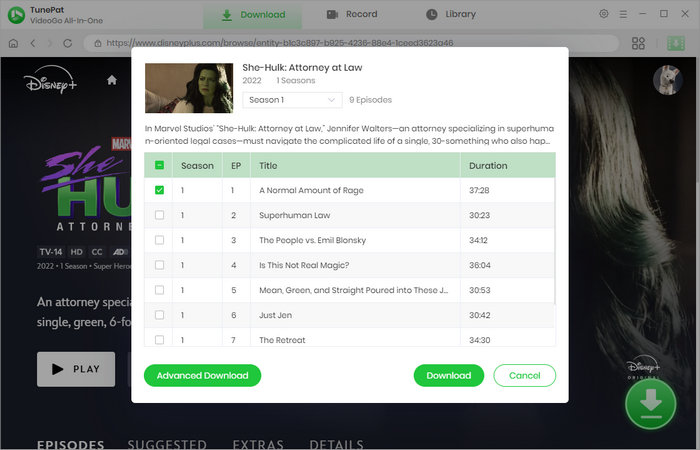The height and width of the screenshot is (450, 700).
Task: Navigate back with the left arrow icon
Action: [x=33, y=43]
